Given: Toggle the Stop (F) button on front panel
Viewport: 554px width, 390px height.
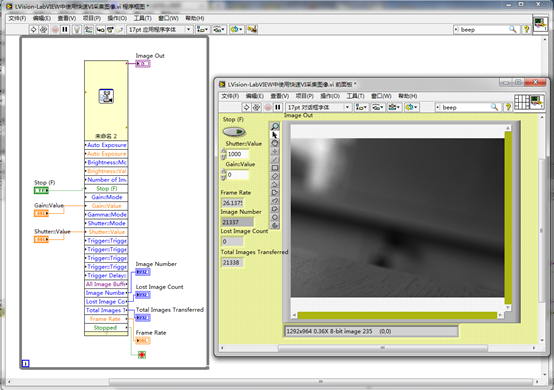Looking at the screenshot, I should pos(234,132).
